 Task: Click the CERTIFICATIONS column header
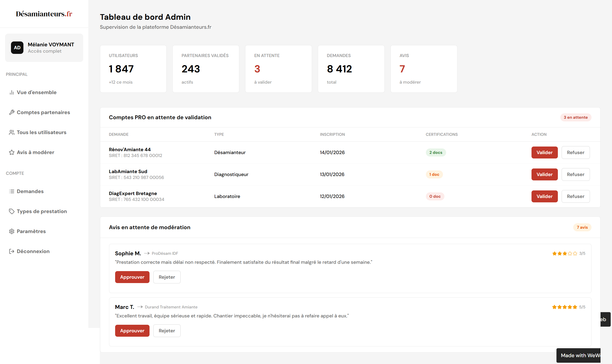pos(442,134)
